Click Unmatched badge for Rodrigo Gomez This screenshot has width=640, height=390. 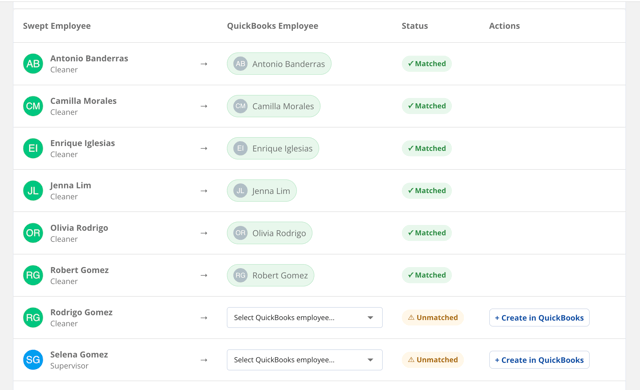(x=433, y=317)
